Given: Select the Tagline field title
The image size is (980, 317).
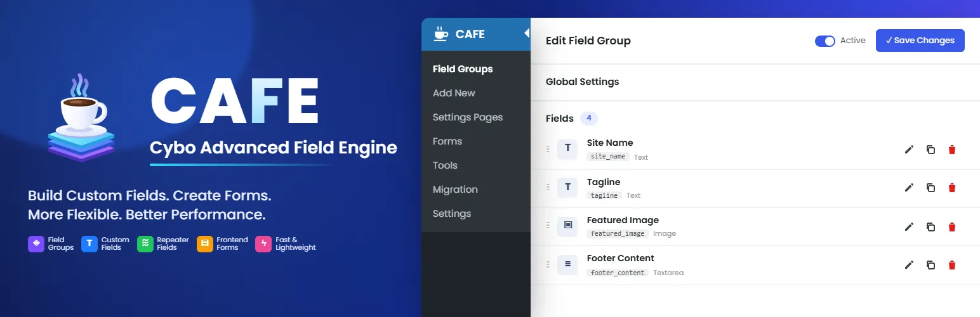Looking at the screenshot, I should [604, 182].
